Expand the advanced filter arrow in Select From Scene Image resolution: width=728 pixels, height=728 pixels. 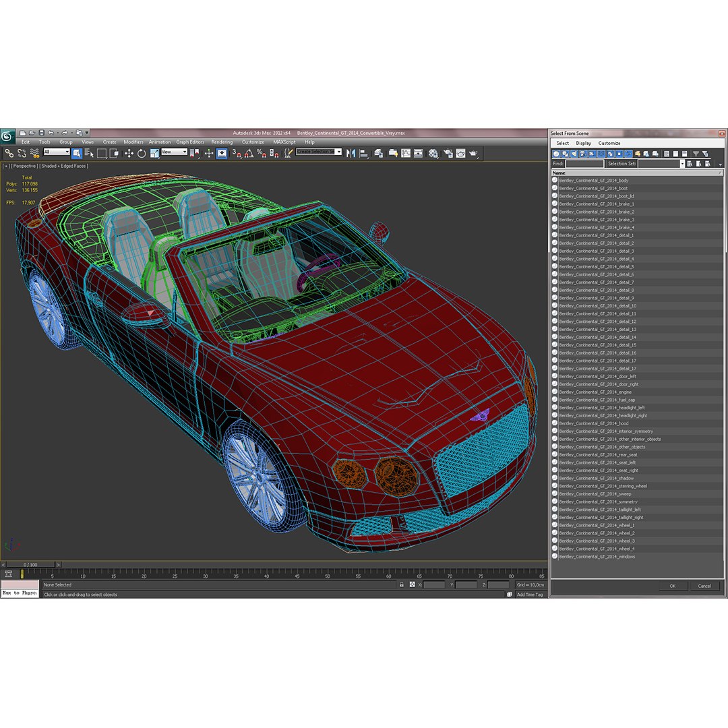tap(720, 165)
